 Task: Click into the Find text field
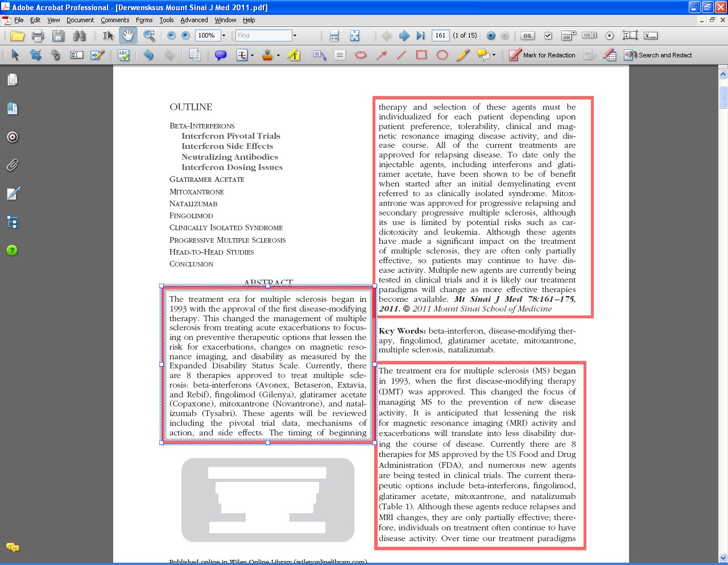pyautogui.click(x=263, y=36)
